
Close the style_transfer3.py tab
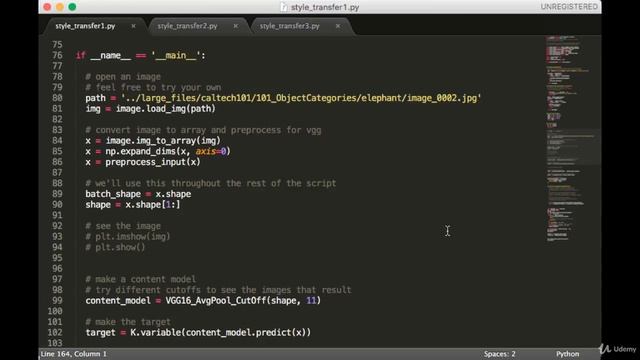(x=338, y=26)
